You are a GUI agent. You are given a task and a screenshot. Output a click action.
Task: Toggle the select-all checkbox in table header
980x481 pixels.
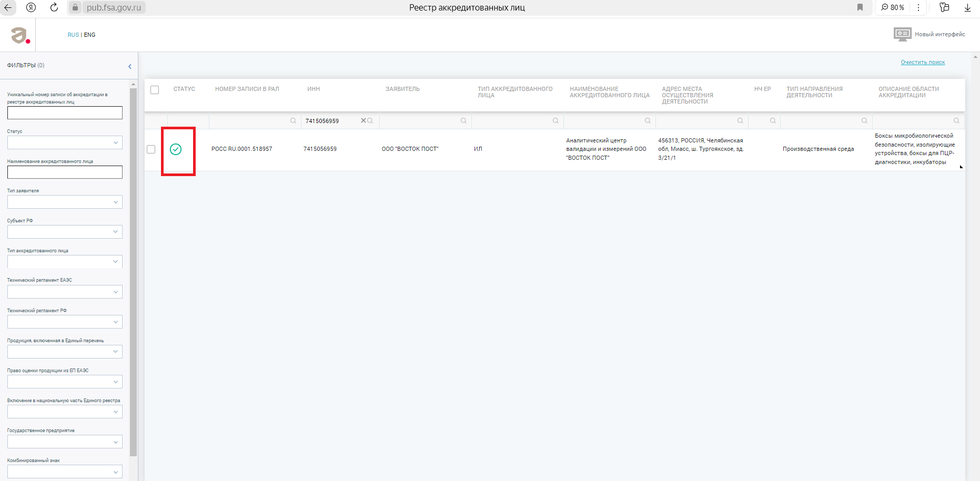(155, 90)
